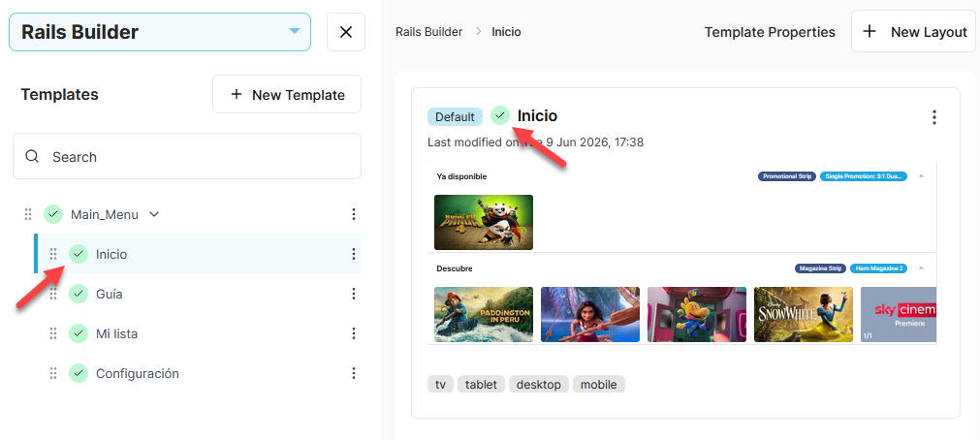Click the templates Search field
This screenshot has height=440, width=980.
187,156
